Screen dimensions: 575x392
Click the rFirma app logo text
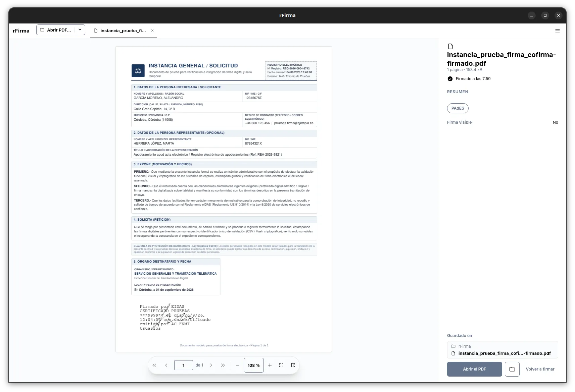[21, 31]
